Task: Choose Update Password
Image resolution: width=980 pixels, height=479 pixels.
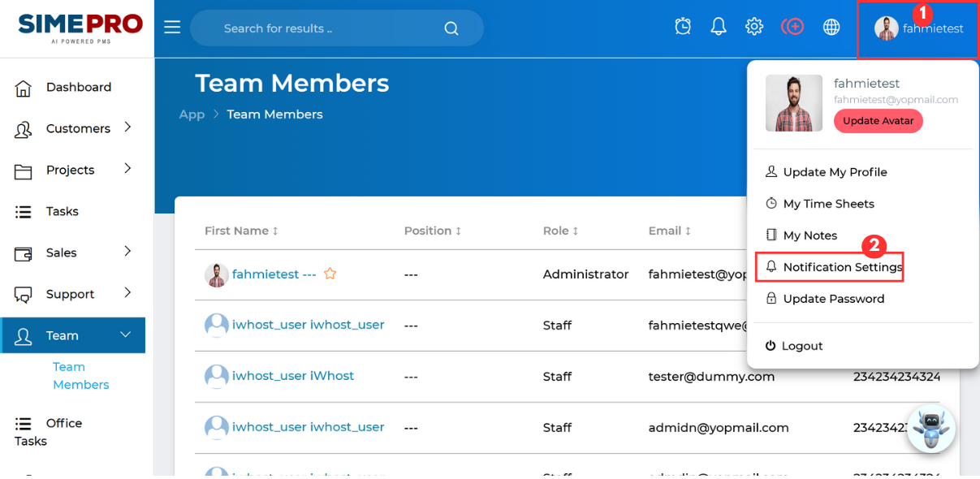Action: 825,299
